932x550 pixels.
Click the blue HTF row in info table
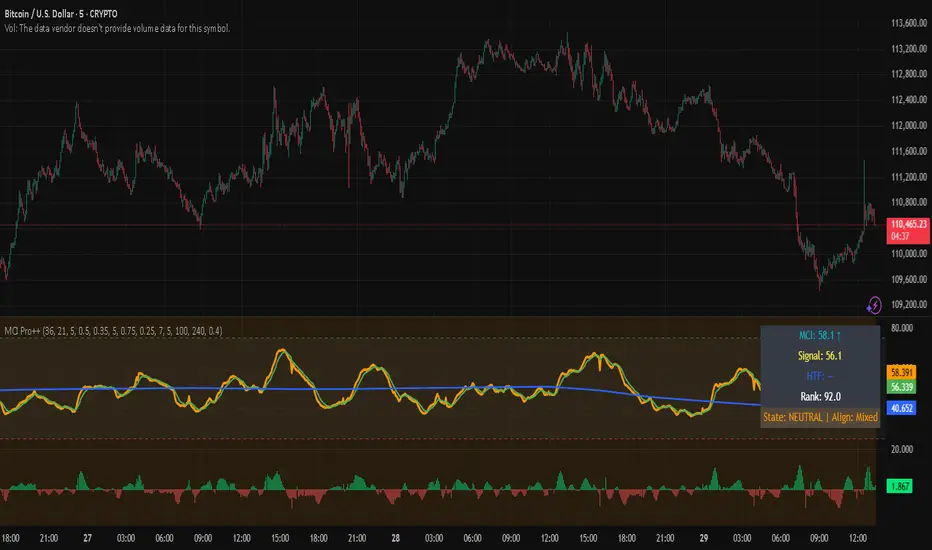(x=820, y=379)
